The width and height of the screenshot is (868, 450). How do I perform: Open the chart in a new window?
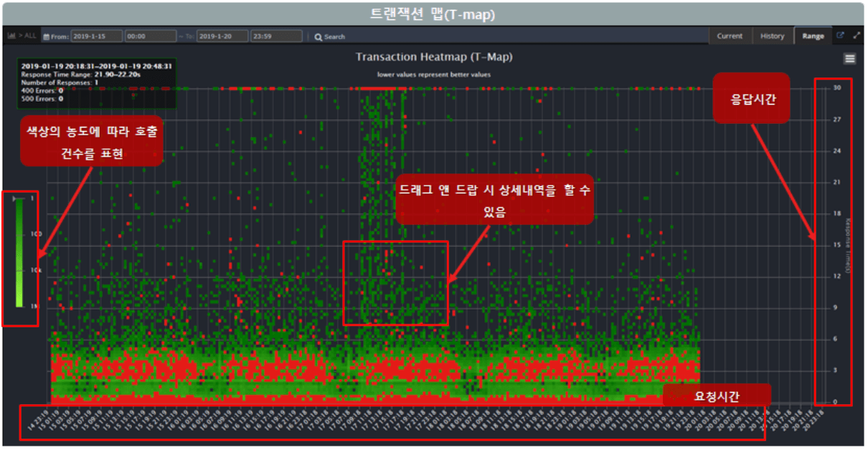pos(841,36)
